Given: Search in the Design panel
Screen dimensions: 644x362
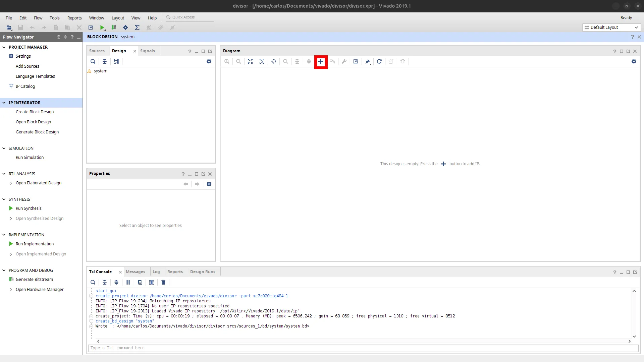Looking at the screenshot, I should (x=93, y=61).
